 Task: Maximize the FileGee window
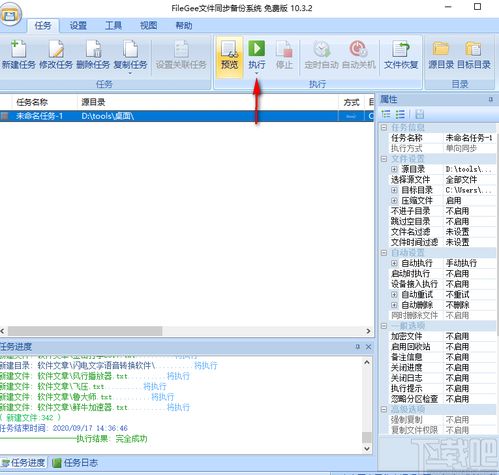478,7
